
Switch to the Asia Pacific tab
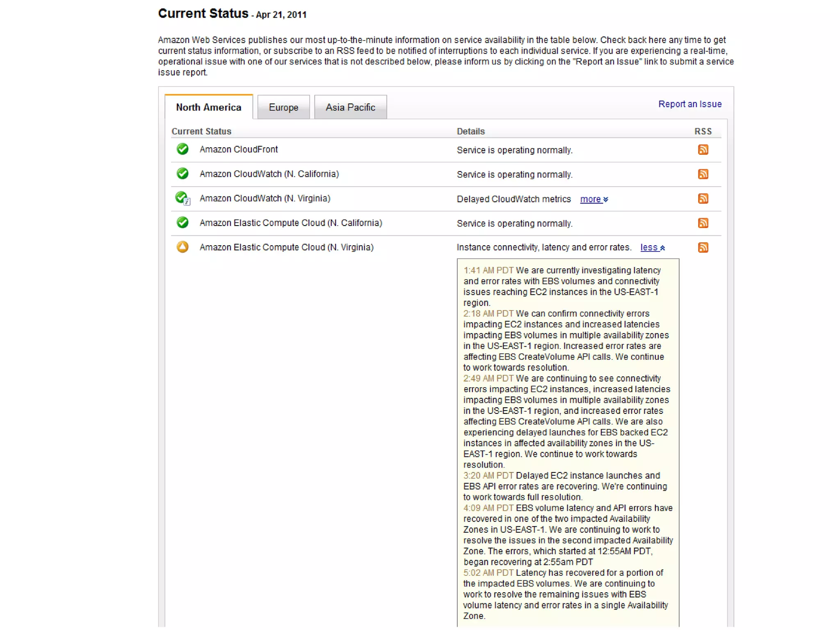click(x=350, y=107)
